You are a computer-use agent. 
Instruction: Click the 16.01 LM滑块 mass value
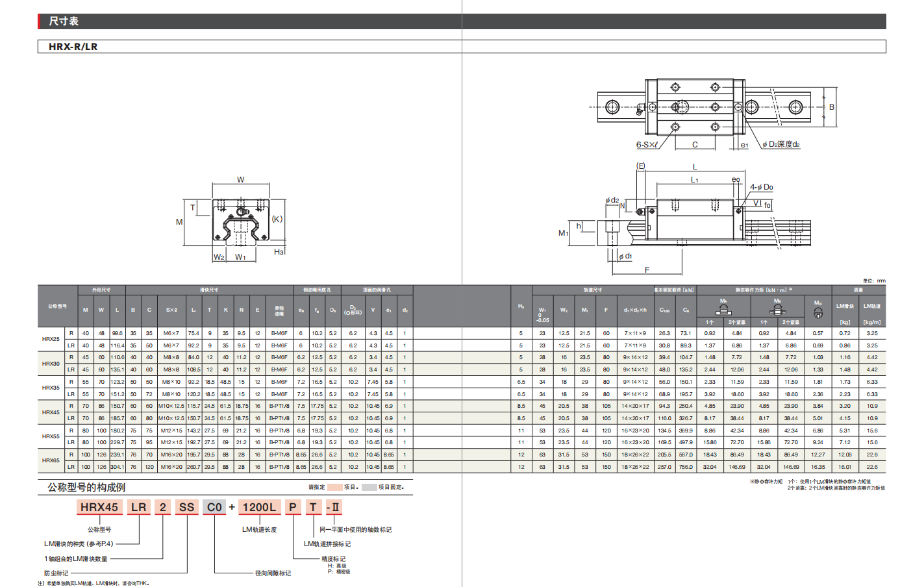click(x=845, y=467)
